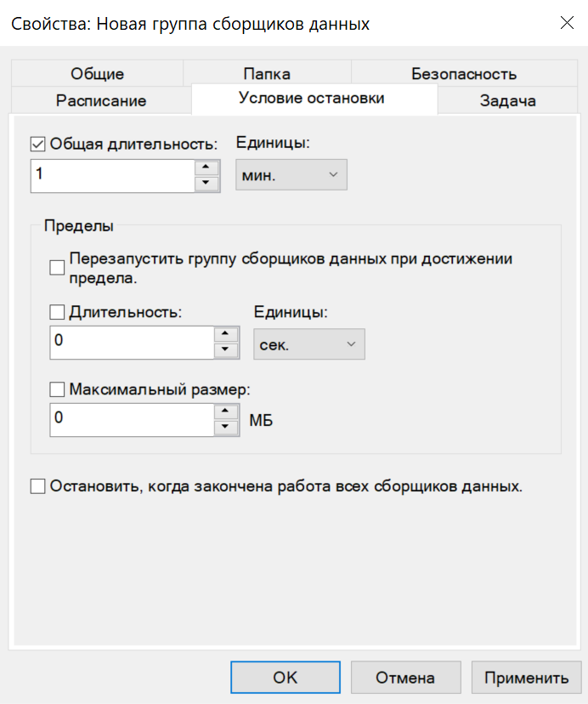Go to the Расписание tab

click(x=101, y=100)
